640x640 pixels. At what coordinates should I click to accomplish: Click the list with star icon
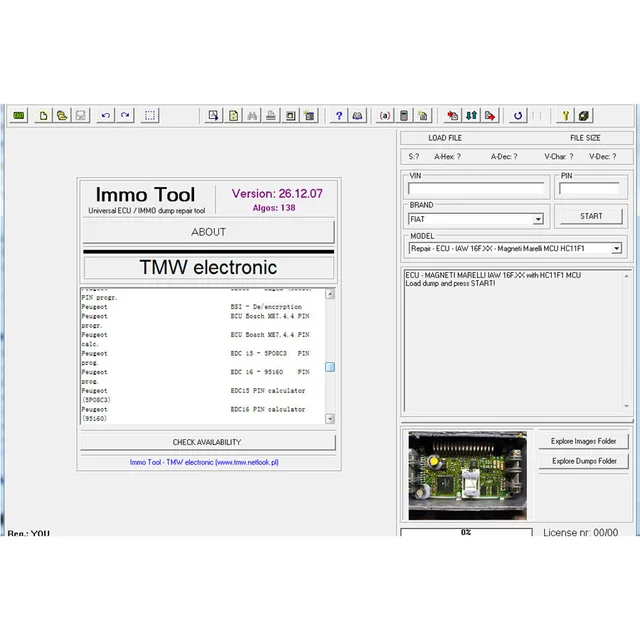[309, 116]
